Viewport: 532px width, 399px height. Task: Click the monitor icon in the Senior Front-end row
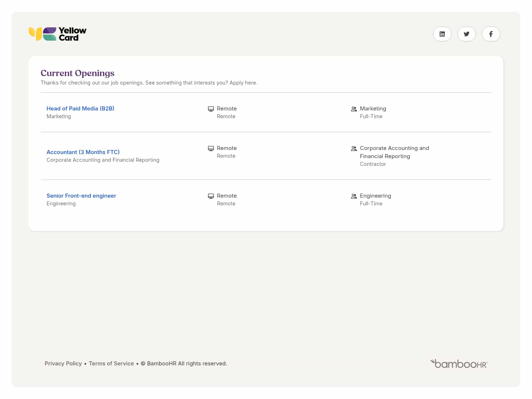click(x=211, y=196)
